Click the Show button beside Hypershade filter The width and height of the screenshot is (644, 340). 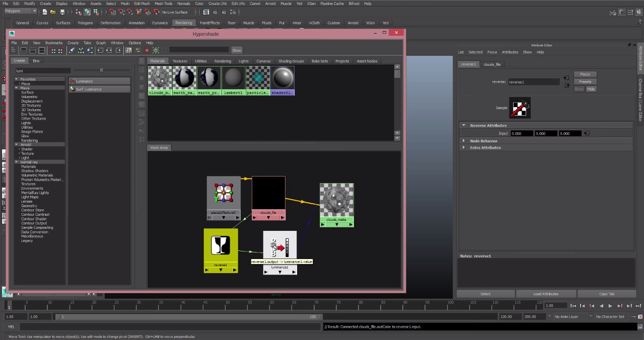coord(237,50)
